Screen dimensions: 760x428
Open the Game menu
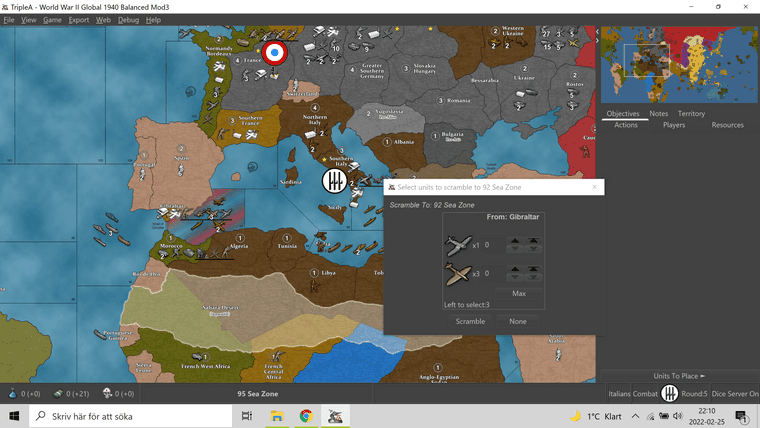click(52, 20)
